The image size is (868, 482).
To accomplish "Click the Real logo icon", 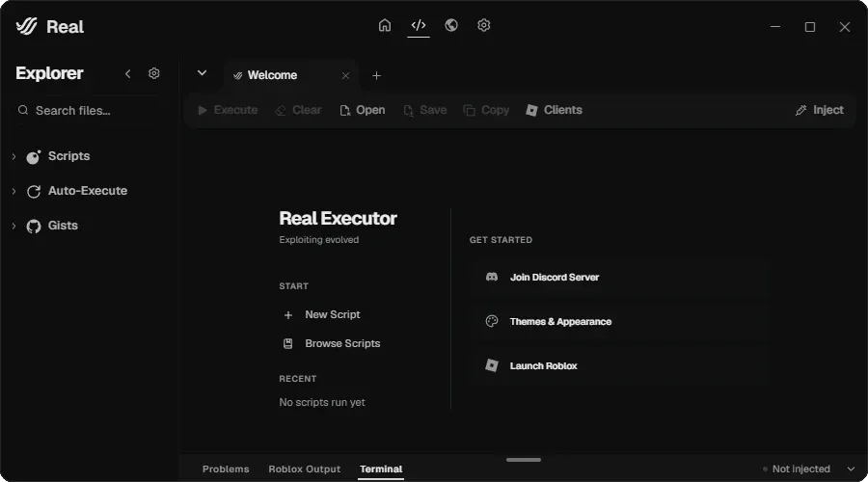I will pos(27,26).
